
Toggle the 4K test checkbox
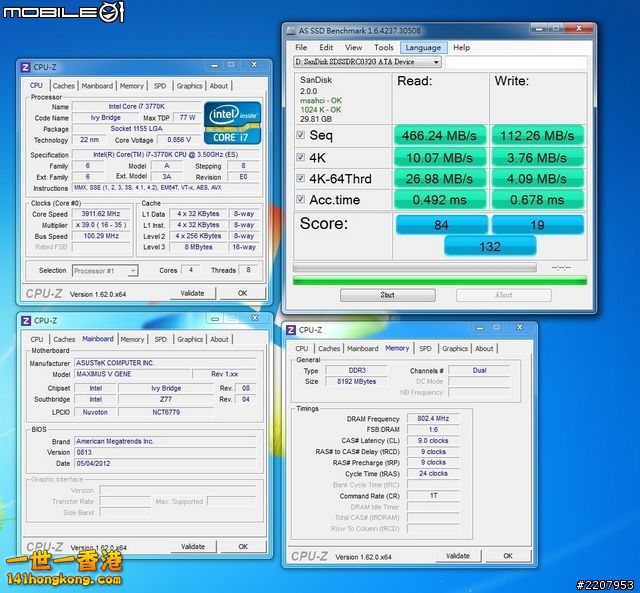click(301, 157)
